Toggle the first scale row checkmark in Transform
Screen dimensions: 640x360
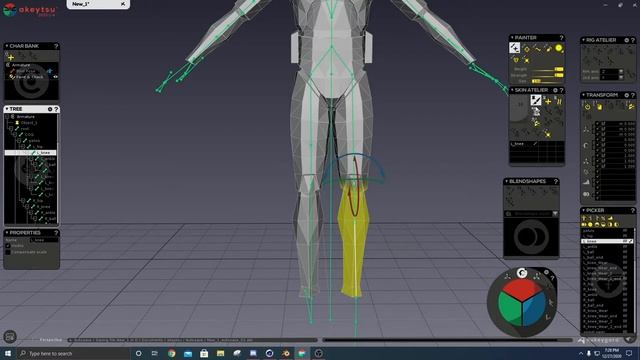pyautogui.click(x=598, y=156)
